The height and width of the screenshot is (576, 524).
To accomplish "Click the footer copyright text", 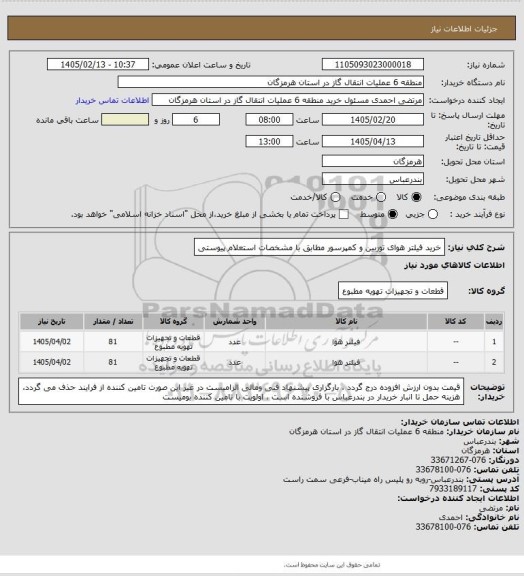I will point(332,565).
